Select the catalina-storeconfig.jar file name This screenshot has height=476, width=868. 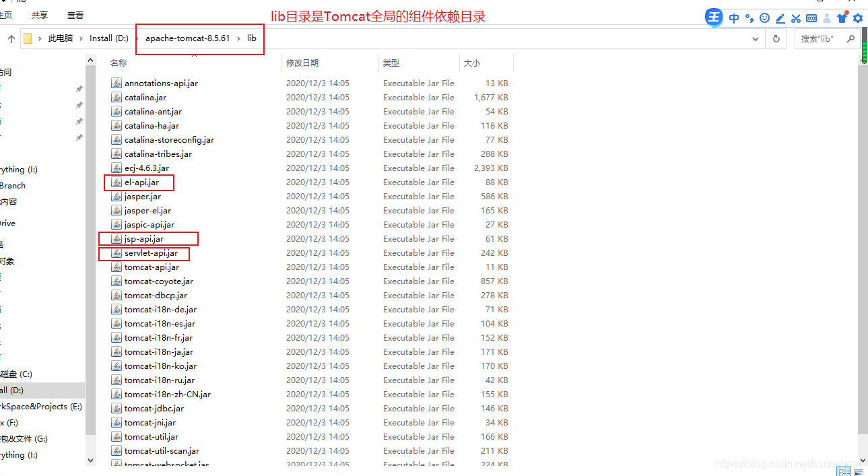point(169,140)
